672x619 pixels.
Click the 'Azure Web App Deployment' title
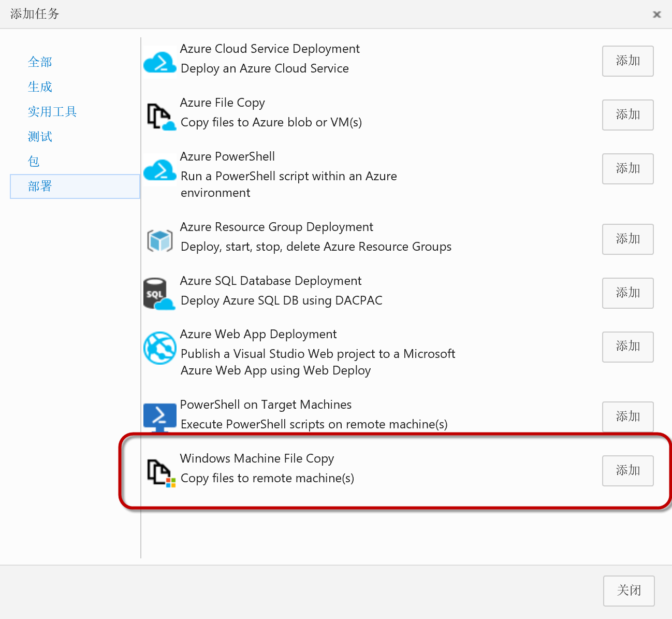[x=258, y=334]
